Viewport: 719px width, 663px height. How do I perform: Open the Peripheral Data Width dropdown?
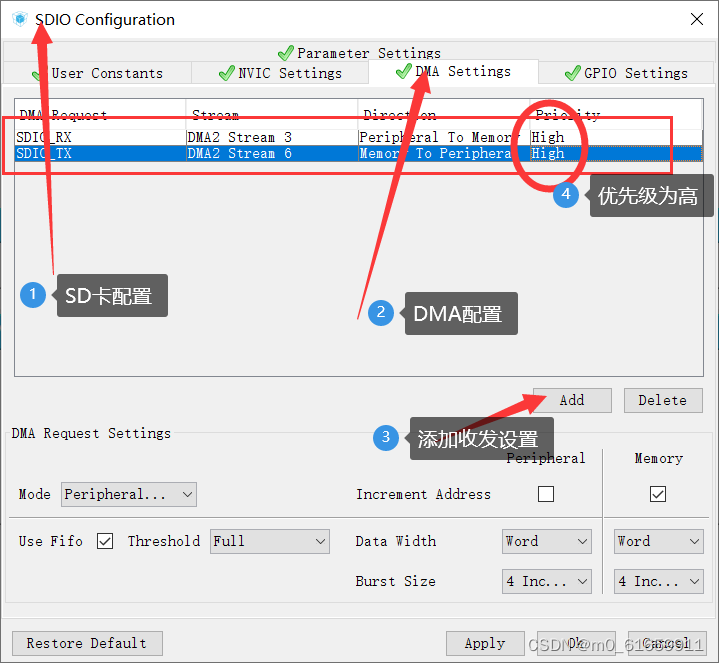coord(547,541)
